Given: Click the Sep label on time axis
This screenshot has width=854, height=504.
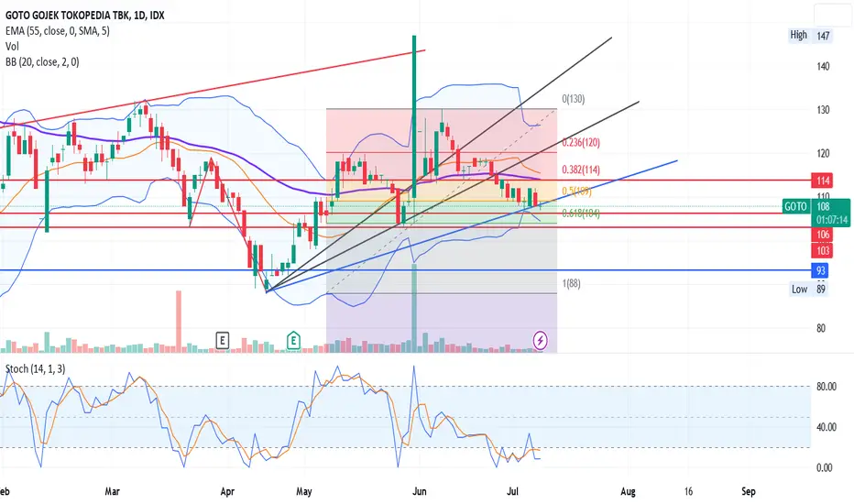Looking at the screenshot, I should (x=749, y=491).
